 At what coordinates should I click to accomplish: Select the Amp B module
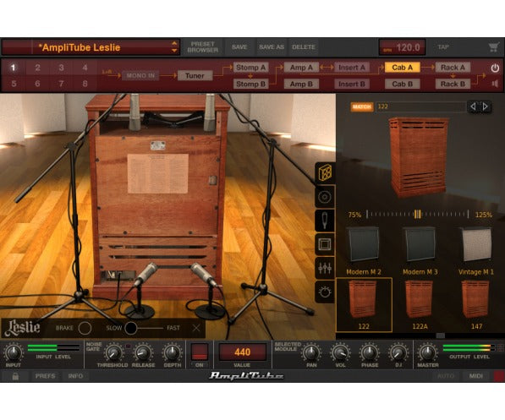point(301,84)
